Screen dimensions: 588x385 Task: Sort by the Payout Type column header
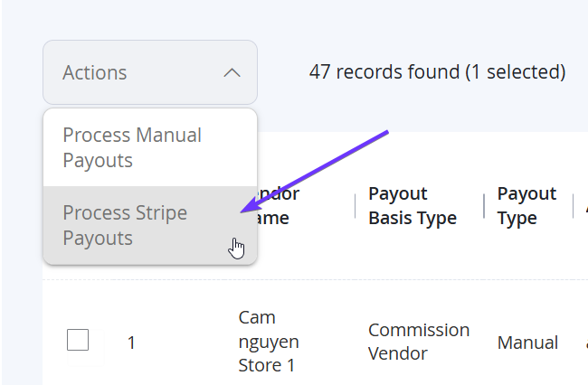[526, 206]
